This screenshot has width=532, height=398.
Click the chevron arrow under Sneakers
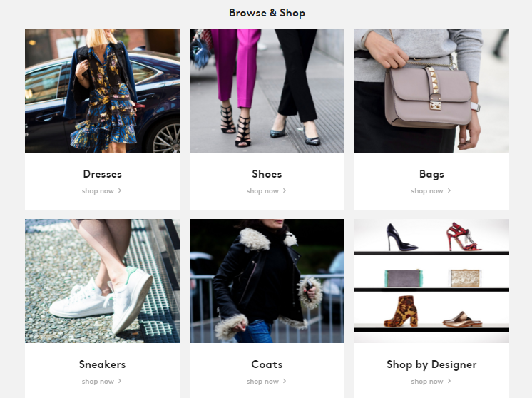pos(120,381)
